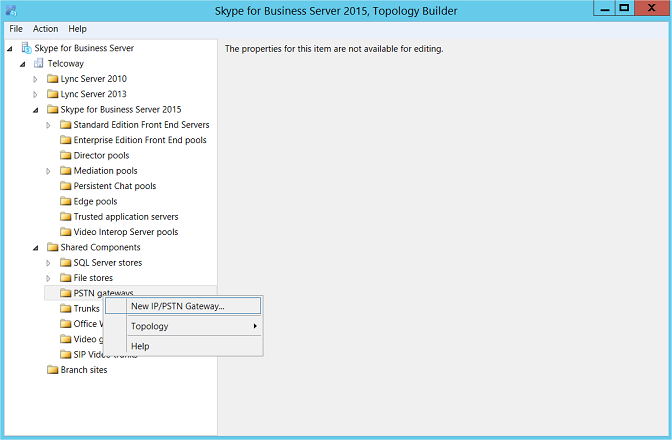Click the Skype for Business Server root icon

26,48
